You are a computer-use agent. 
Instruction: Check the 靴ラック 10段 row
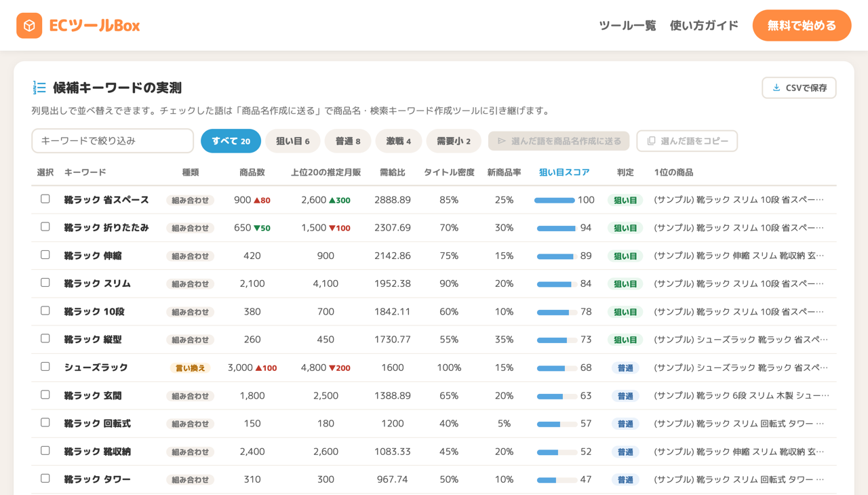pyautogui.click(x=45, y=311)
